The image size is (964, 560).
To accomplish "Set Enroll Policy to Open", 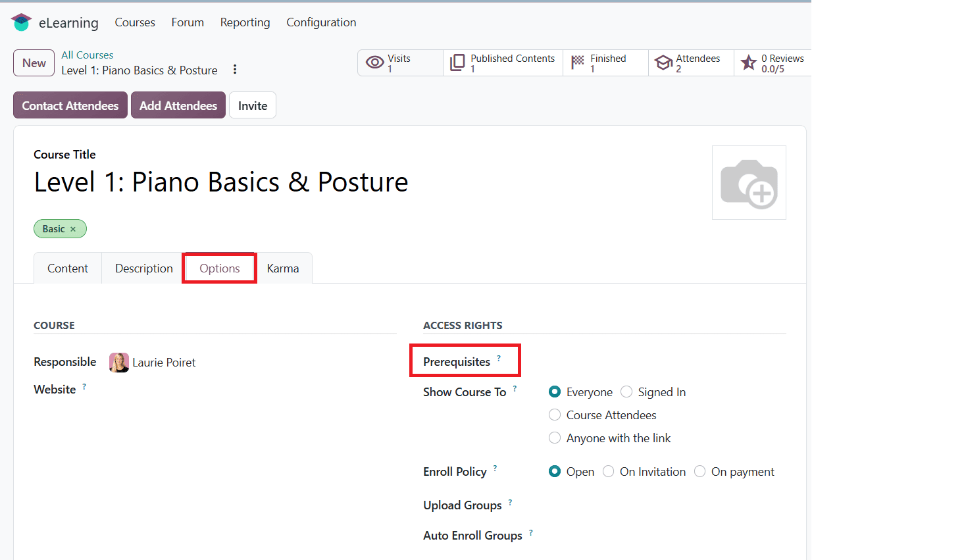I will [x=555, y=472].
